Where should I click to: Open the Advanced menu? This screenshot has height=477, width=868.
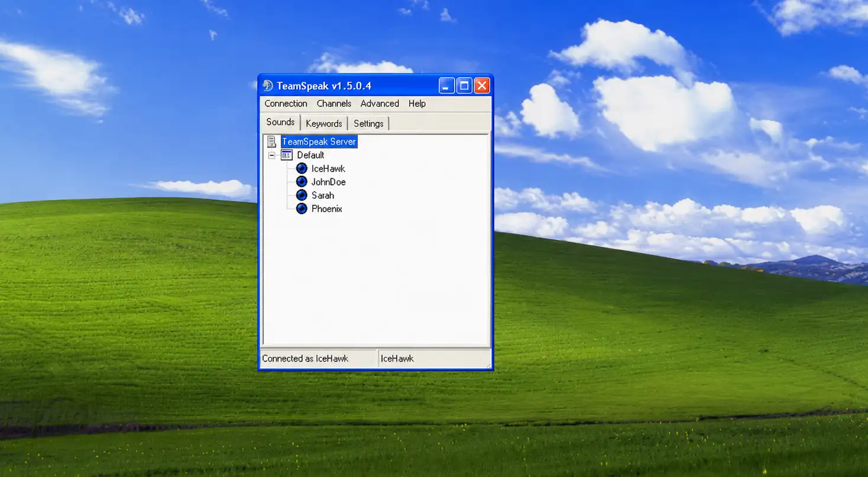point(380,104)
